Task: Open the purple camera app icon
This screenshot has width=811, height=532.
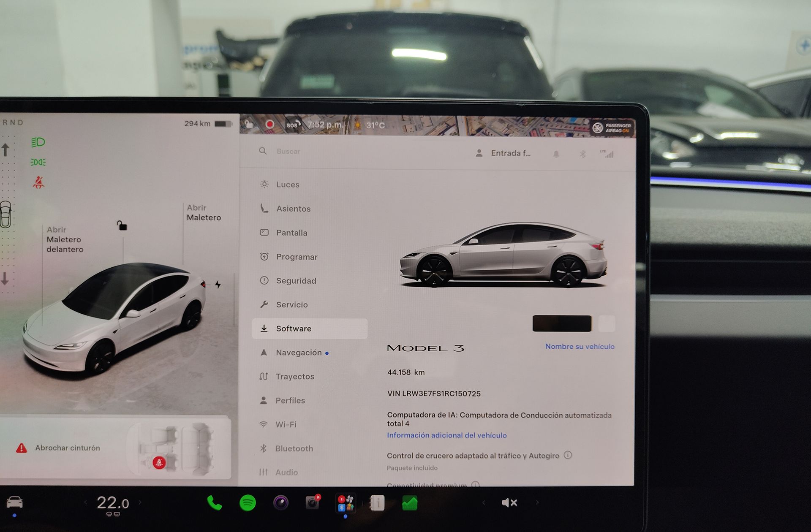Action: tap(281, 503)
